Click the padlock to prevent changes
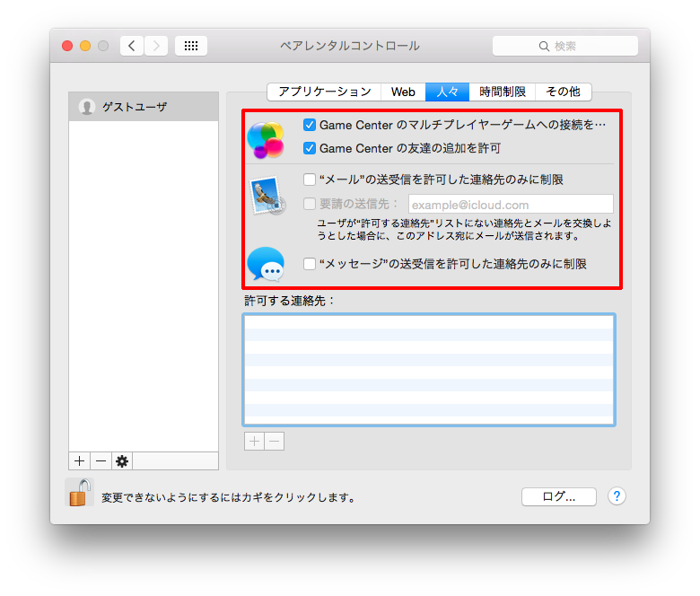 tap(80, 493)
